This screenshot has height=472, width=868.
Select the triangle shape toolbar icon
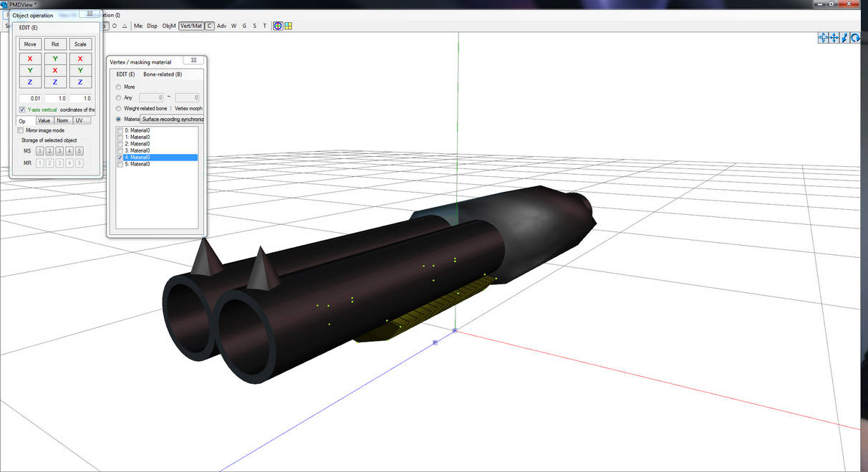tap(125, 26)
